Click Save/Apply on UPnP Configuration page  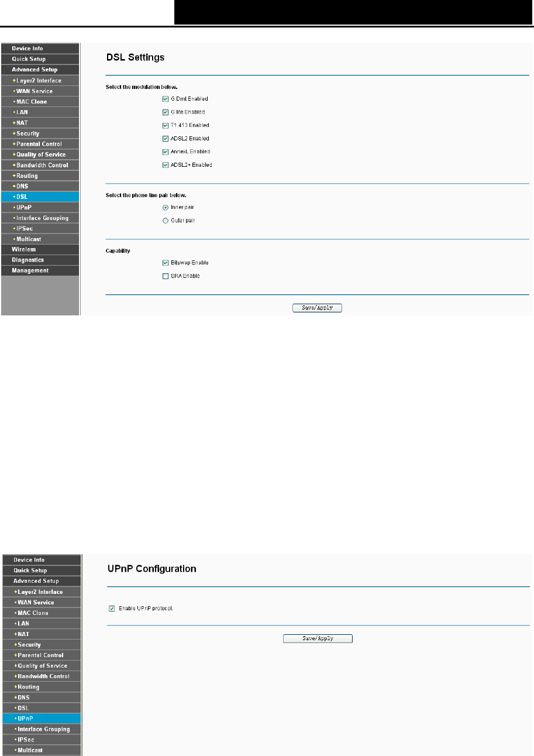[x=318, y=638]
